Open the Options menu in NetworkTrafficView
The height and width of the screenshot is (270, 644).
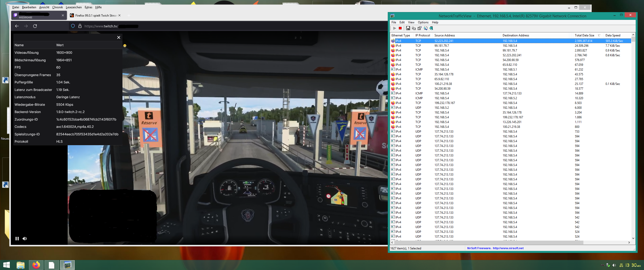pos(423,22)
